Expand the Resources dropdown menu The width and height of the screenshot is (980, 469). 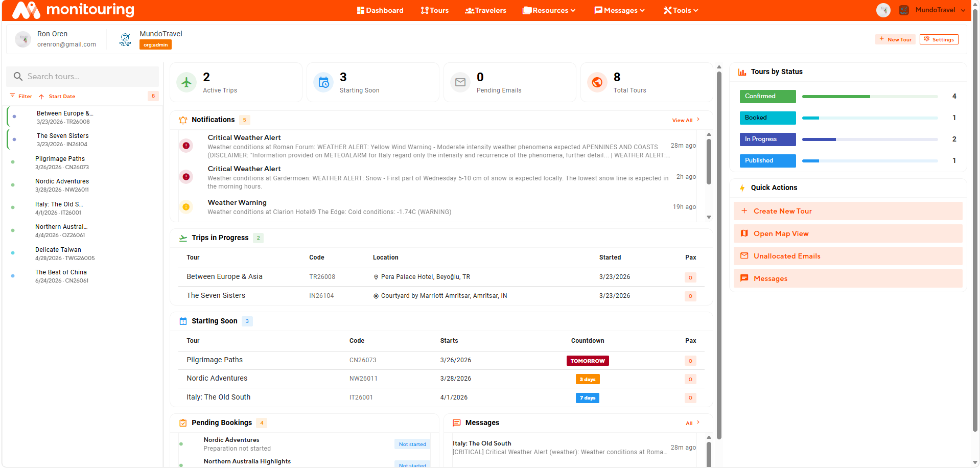549,10
